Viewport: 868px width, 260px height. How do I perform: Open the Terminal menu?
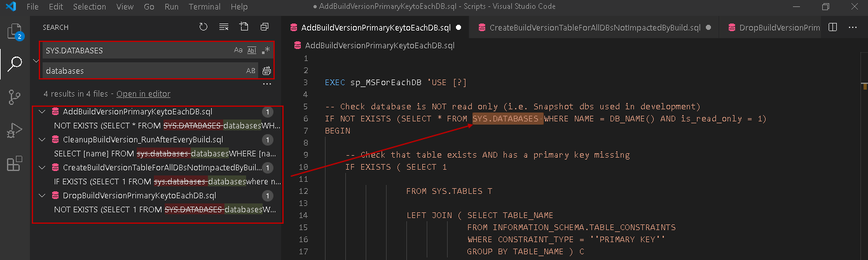coord(205,6)
